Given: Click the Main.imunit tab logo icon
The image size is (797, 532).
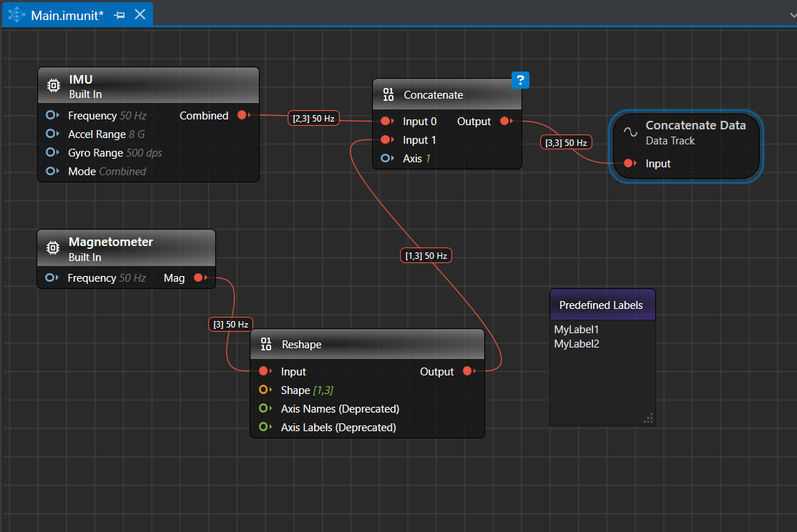Looking at the screenshot, I should (x=16, y=15).
